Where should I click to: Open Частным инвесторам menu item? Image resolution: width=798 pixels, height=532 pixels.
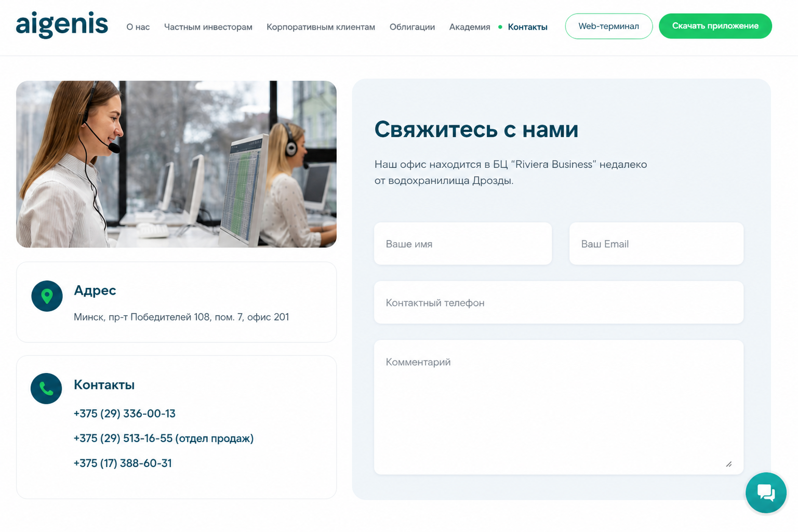[x=208, y=27]
